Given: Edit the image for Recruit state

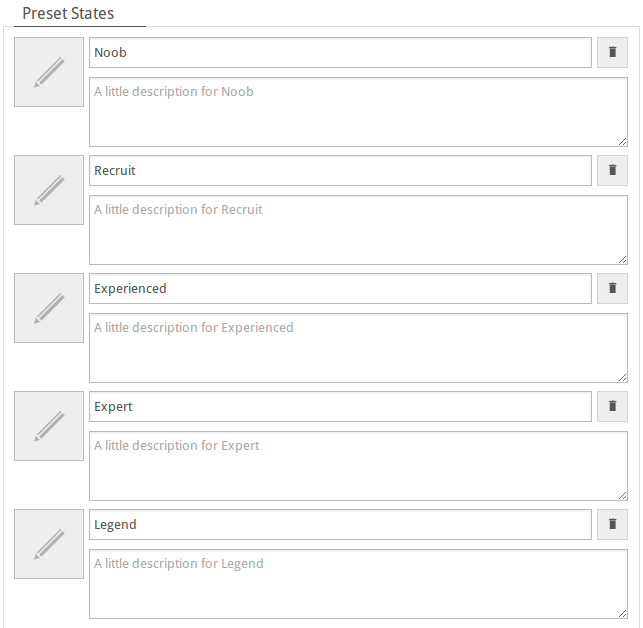Looking at the screenshot, I should point(49,190).
